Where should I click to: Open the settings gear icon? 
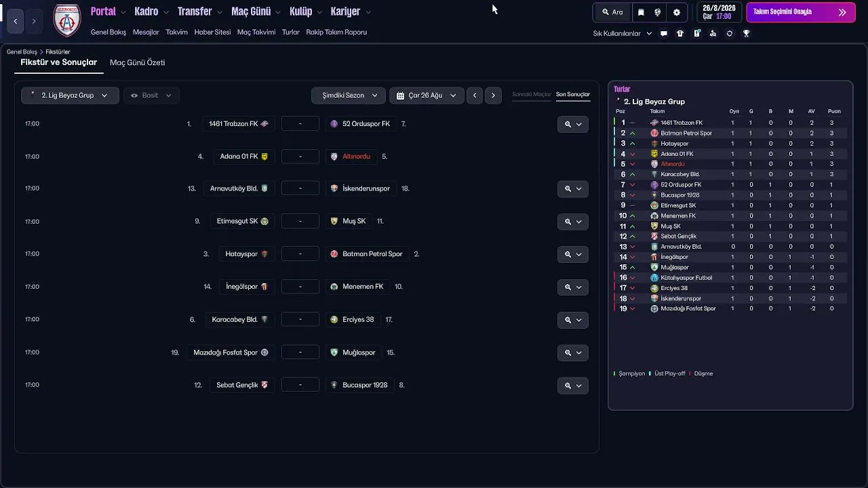677,12
